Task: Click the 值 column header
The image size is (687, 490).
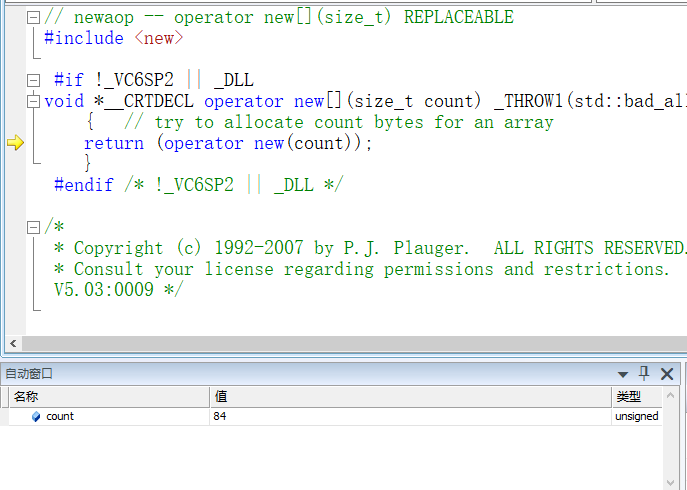Action: (x=411, y=397)
